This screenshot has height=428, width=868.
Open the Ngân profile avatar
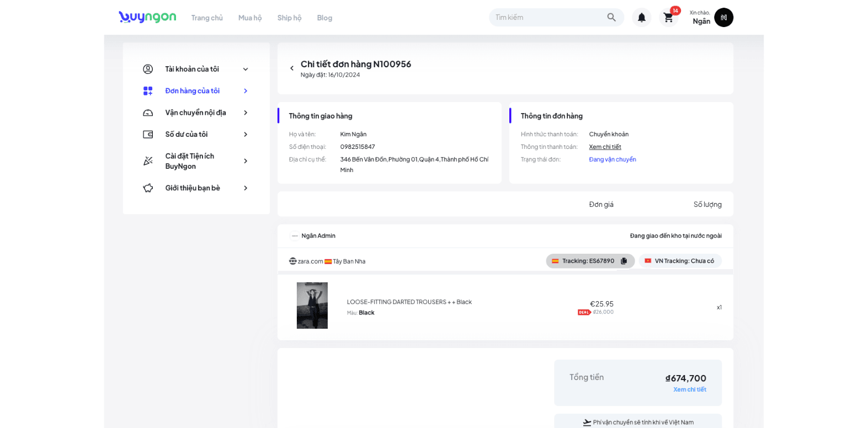pos(723,18)
